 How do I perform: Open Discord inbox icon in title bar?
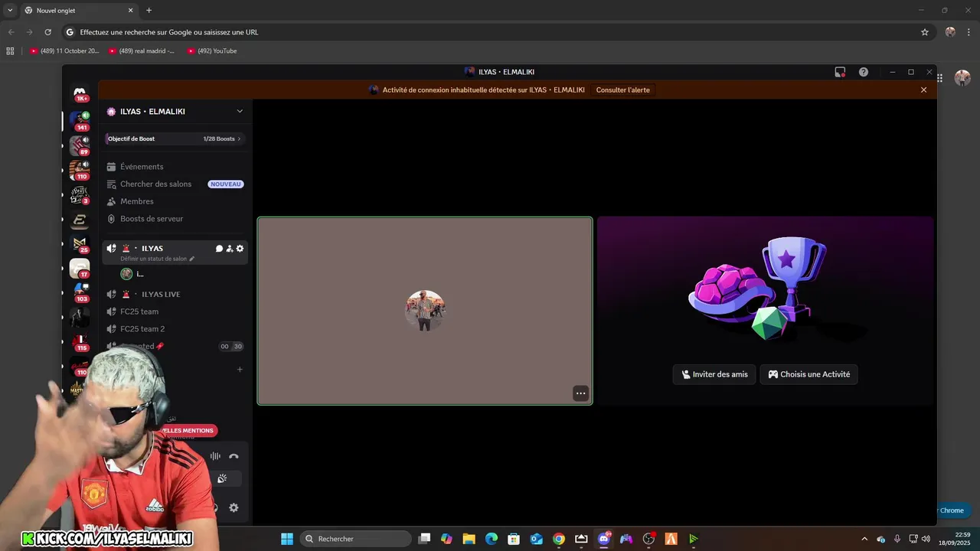point(840,72)
